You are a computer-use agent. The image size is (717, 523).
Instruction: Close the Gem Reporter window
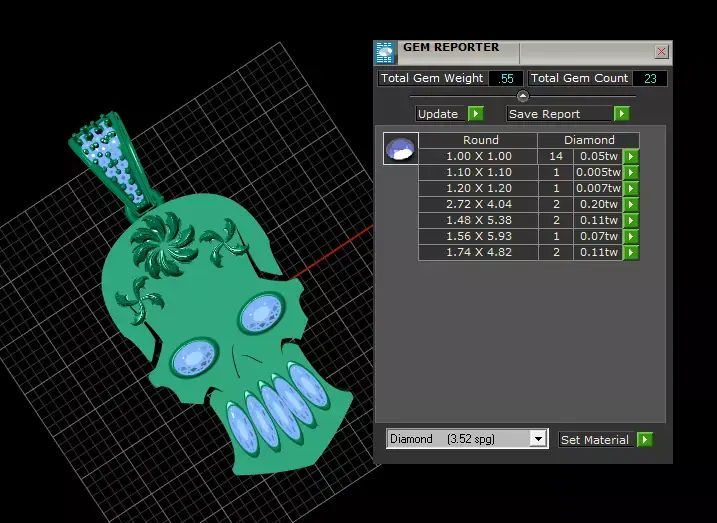click(661, 52)
